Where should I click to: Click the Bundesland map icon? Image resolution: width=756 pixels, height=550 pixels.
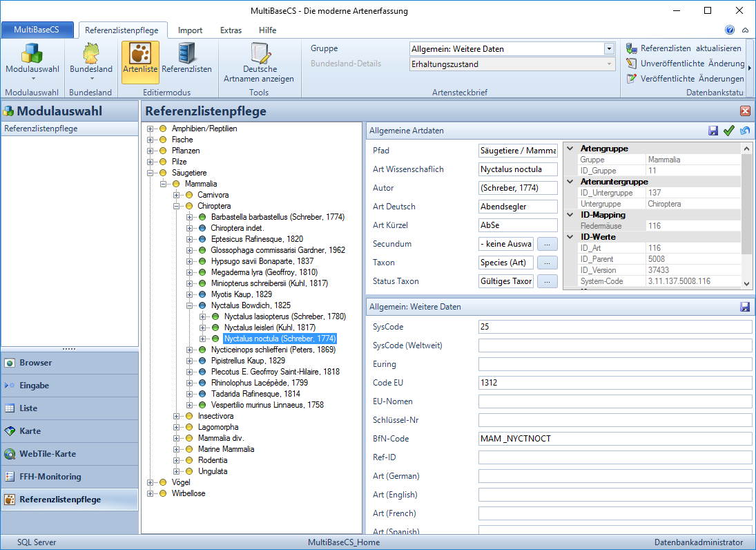coord(90,54)
